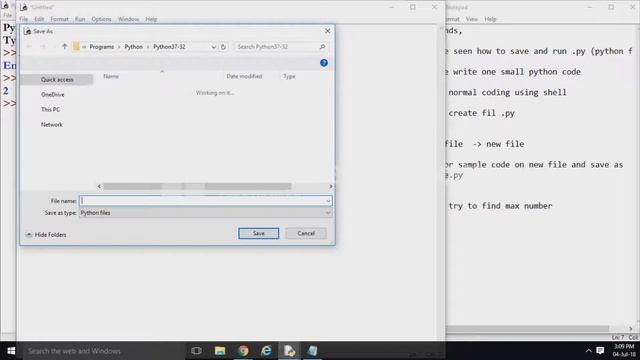Click 'normal coding using shell' text in Notepad
This screenshot has width=640, height=360.
(x=507, y=93)
